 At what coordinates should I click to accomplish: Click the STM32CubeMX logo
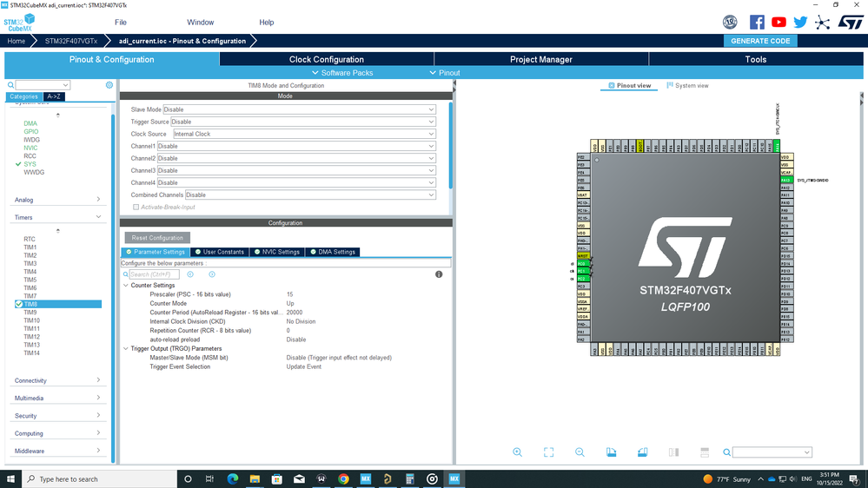tap(19, 23)
